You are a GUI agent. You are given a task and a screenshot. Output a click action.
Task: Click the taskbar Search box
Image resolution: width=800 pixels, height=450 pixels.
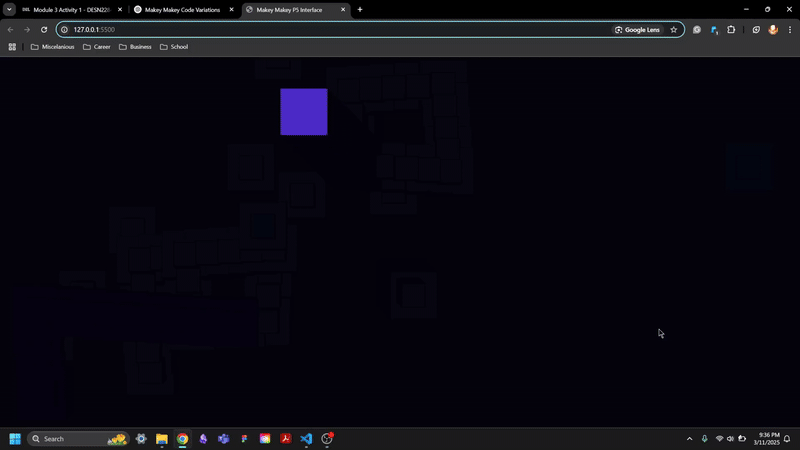click(x=78, y=439)
